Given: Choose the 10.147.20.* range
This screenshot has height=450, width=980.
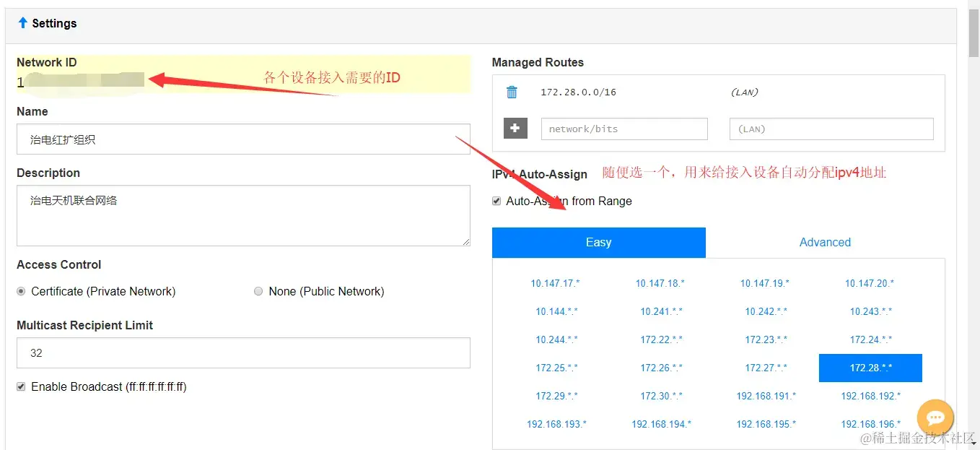Looking at the screenshot, I should (x=870, y=283).
